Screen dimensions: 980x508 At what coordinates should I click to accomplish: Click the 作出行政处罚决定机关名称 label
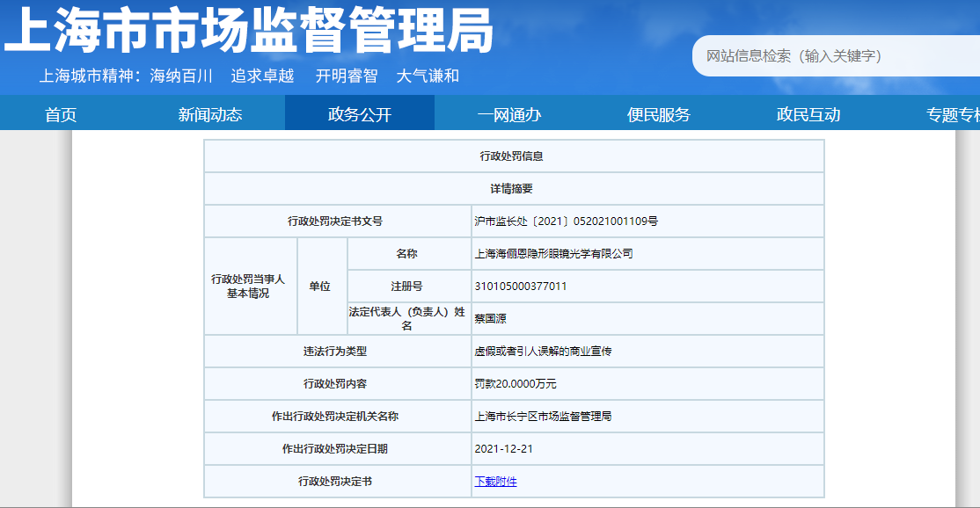coord(335,417)
